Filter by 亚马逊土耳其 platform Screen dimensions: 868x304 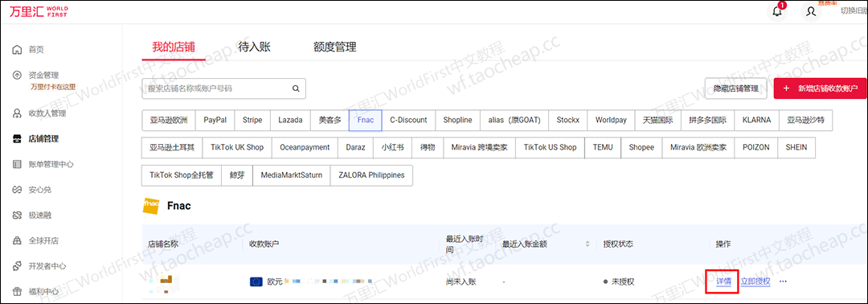(x=172, y=147)
